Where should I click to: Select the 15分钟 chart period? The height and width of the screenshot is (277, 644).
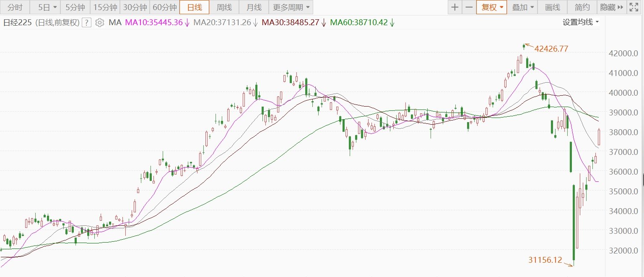point(105,7)
